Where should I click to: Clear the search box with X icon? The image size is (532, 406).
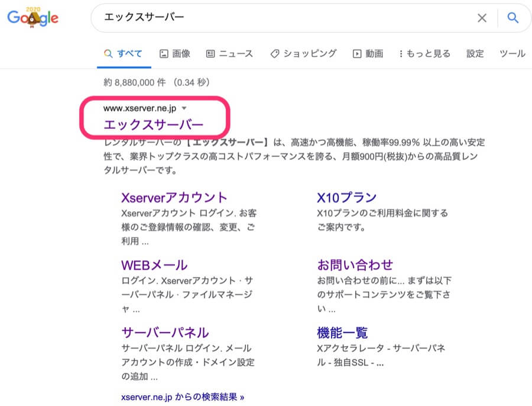coord(482,18)
